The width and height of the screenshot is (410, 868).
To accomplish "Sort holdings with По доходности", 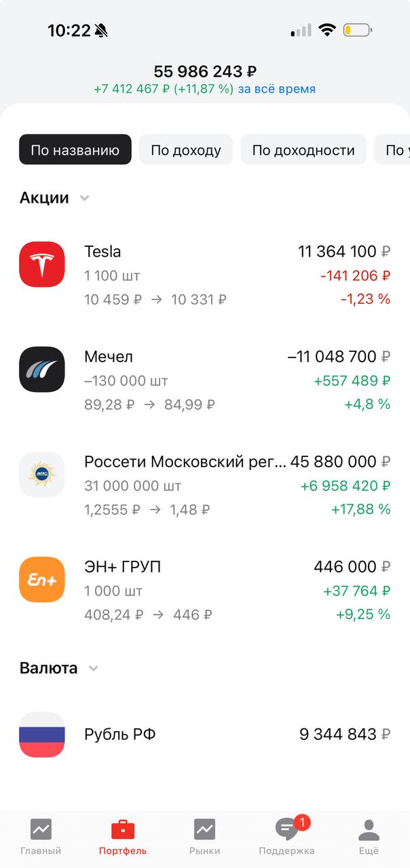I will click(x=303, y=150).
